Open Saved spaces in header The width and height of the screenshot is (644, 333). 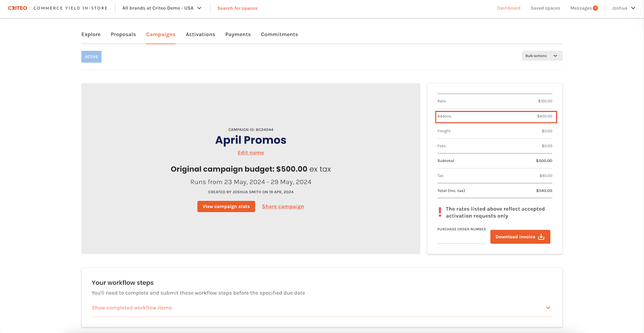tap(545, 8)
